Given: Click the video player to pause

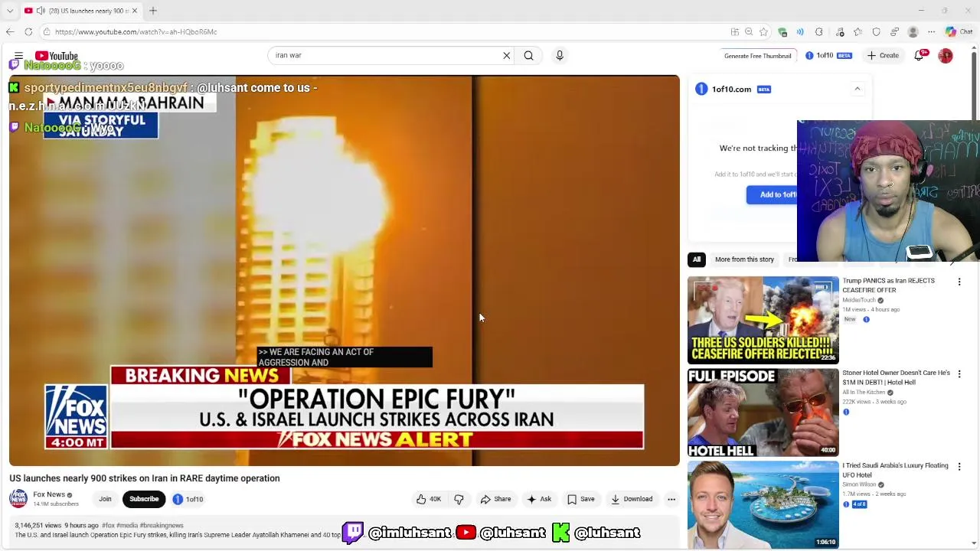Looking at the screenshot, I should tap(344, 270).
